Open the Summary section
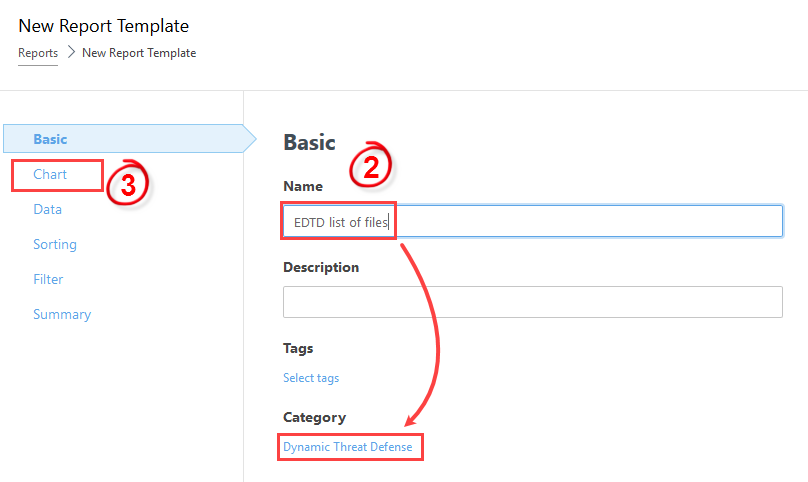 click(x=62, y=314)
